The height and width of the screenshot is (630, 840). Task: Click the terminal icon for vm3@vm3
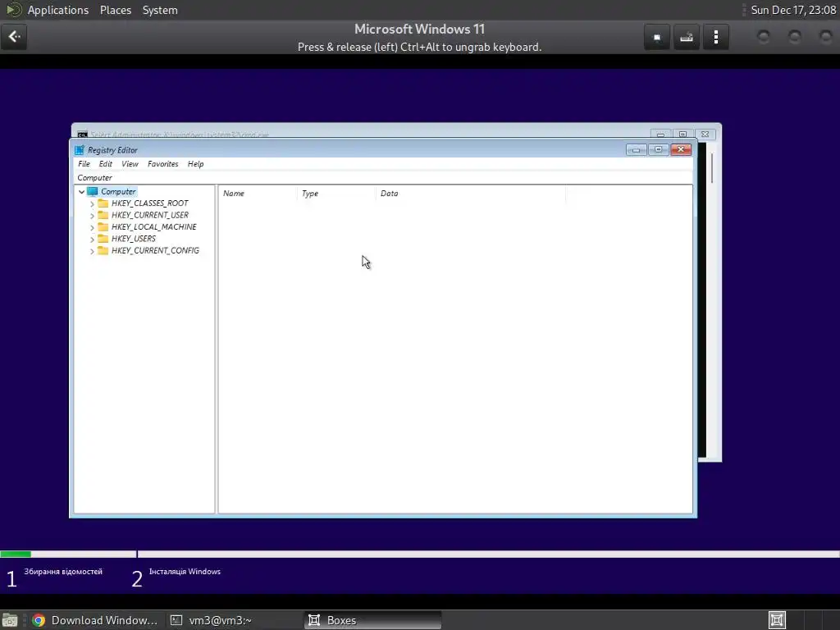[x=176, y=620]
